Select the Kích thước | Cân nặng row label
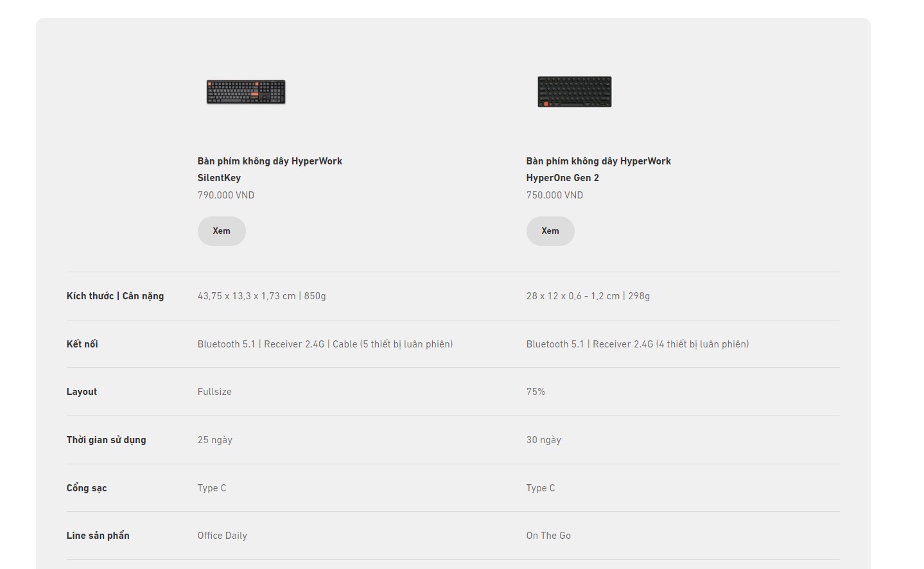This screenshot has height=569, width=924. point(115,296)
